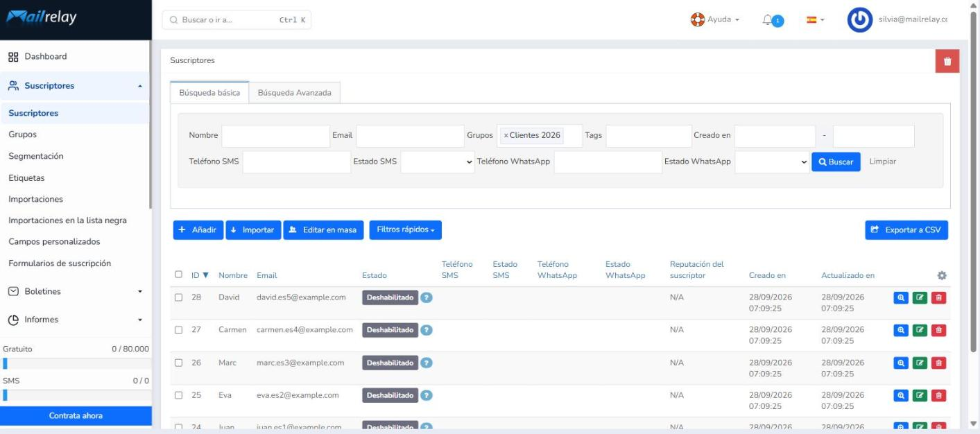Click the Nombre filter input field
The width and height of the screenshot is (980, 434).
pos(276,136)
